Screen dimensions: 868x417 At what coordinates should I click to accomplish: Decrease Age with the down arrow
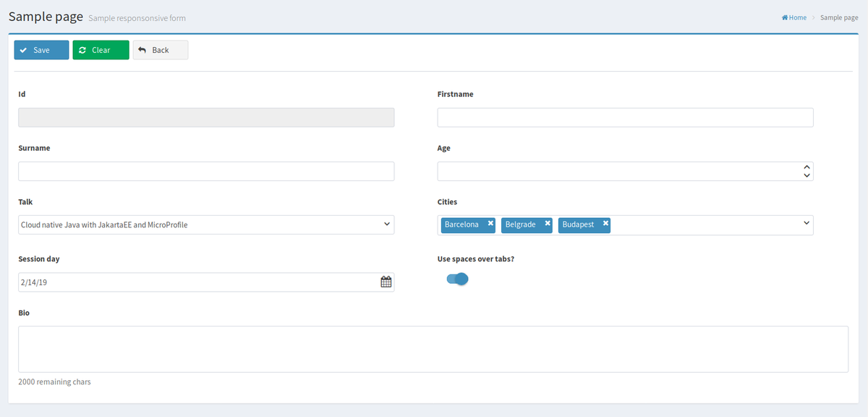[x=807, y=175]
